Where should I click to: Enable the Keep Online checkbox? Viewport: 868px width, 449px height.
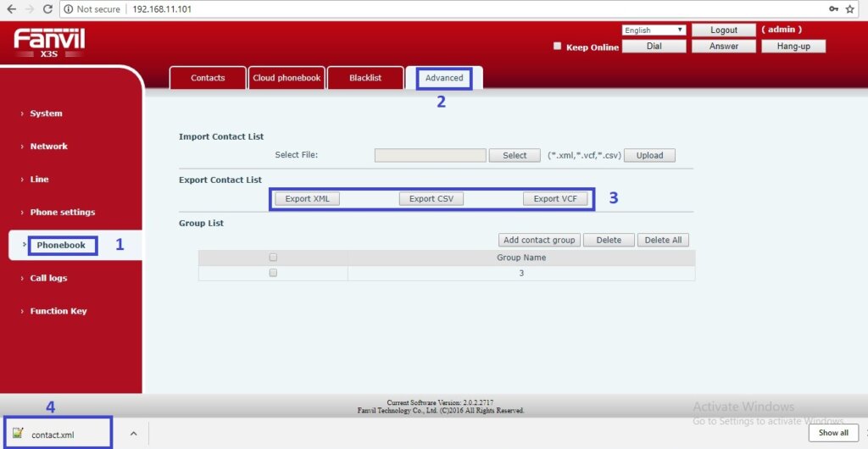click(x=557, y=47)
